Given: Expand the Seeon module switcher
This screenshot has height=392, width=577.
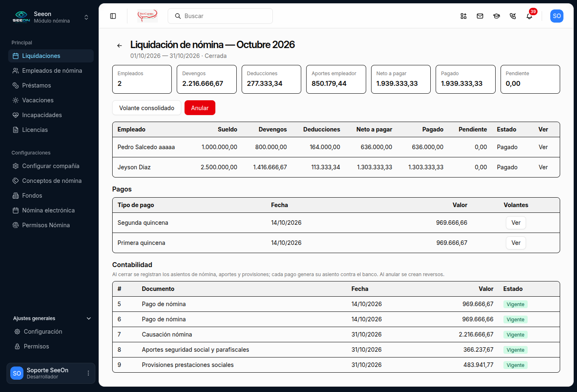Looking at the screenshot, I should click(86, 17).
